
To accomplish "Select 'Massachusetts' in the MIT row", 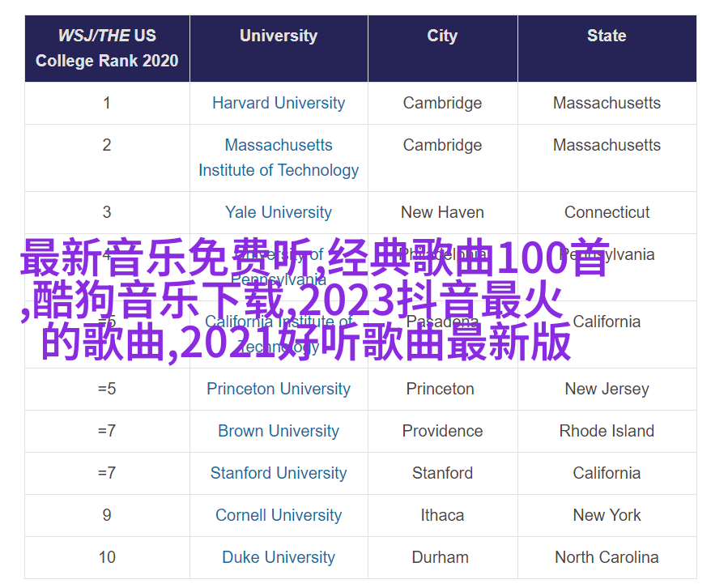I will pyautogui.click(x=607, y=145).
